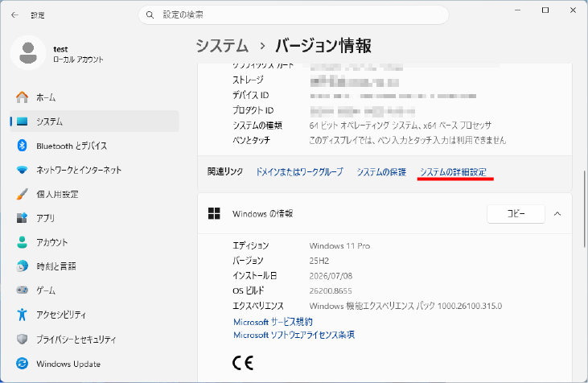Click the test user avatar icon

(x=28, y=53)
